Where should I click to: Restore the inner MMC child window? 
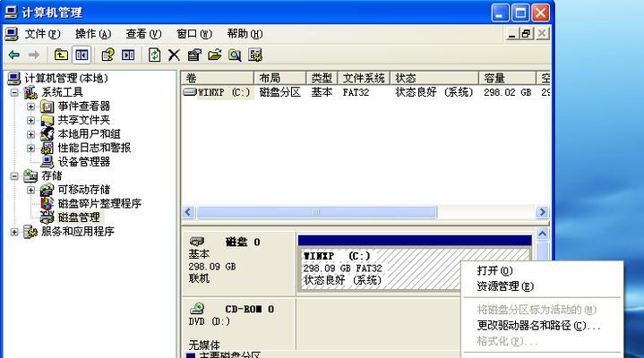click(x=526, y=34)
